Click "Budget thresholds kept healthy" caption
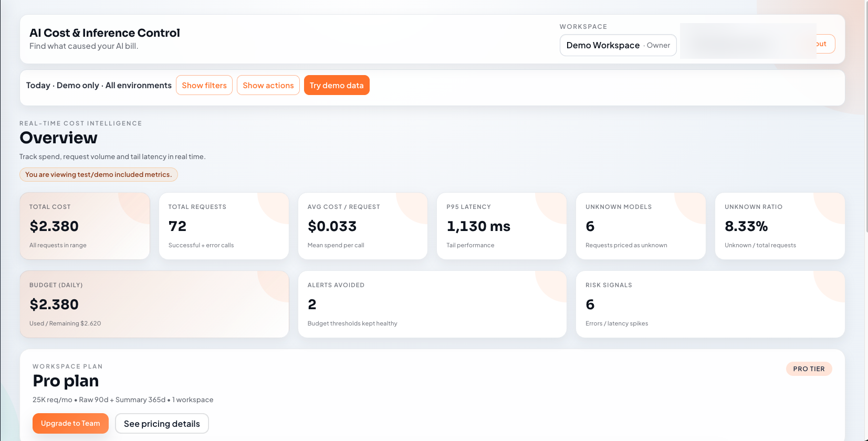This screenshot has height=441, width=868. coord(352,323)
